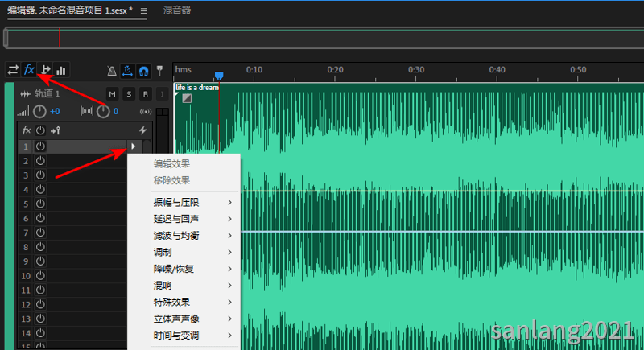Toggle power for effect slot 3
This screenshot has height=350, width=644.
(x=40, y=175)
